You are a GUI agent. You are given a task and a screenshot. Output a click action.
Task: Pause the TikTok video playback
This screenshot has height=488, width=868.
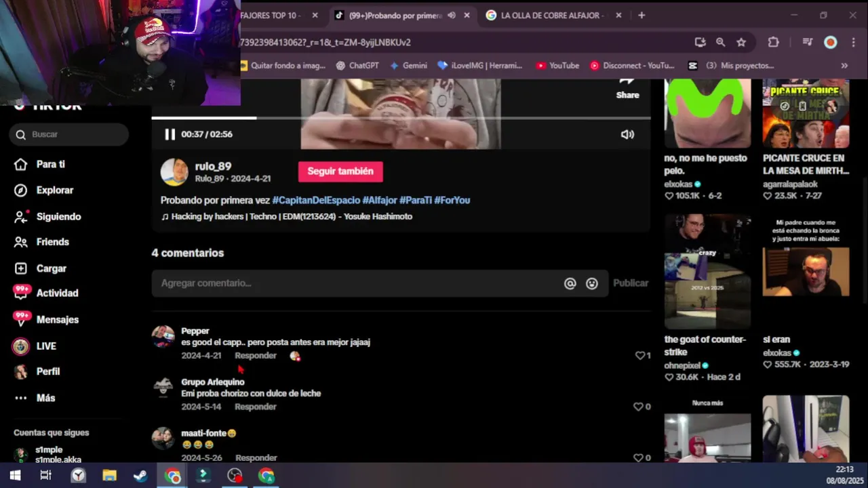pyautogui.click(x=170, y=134)
